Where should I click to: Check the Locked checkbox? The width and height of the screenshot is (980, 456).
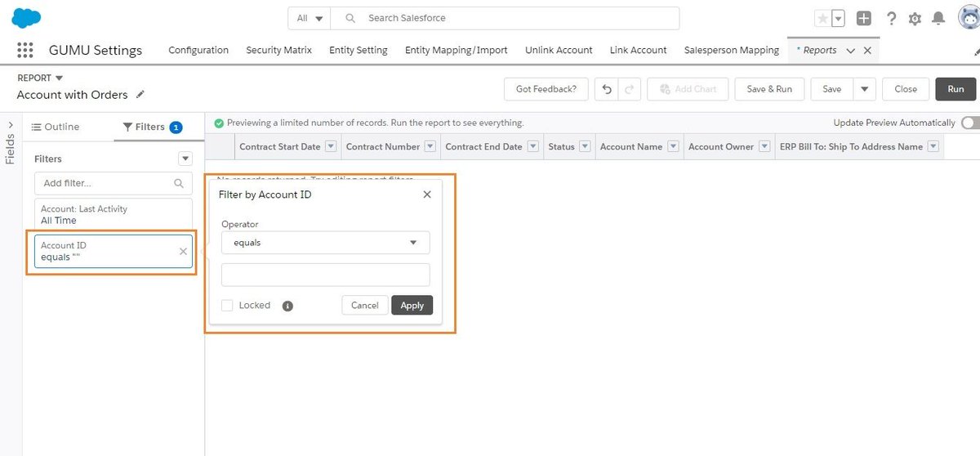[x=227, y=306]
